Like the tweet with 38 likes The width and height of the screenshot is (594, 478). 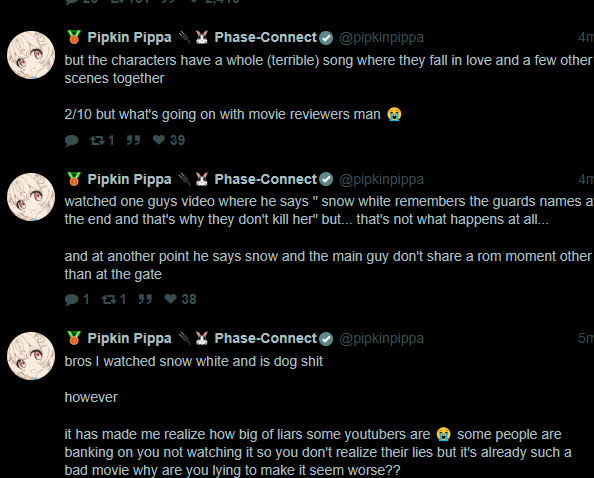point(170,299)
